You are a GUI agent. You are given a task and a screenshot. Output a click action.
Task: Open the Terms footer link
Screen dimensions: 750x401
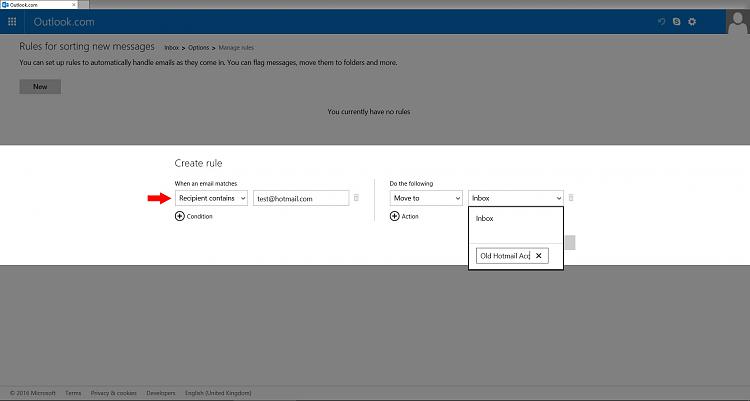point(73,393)
